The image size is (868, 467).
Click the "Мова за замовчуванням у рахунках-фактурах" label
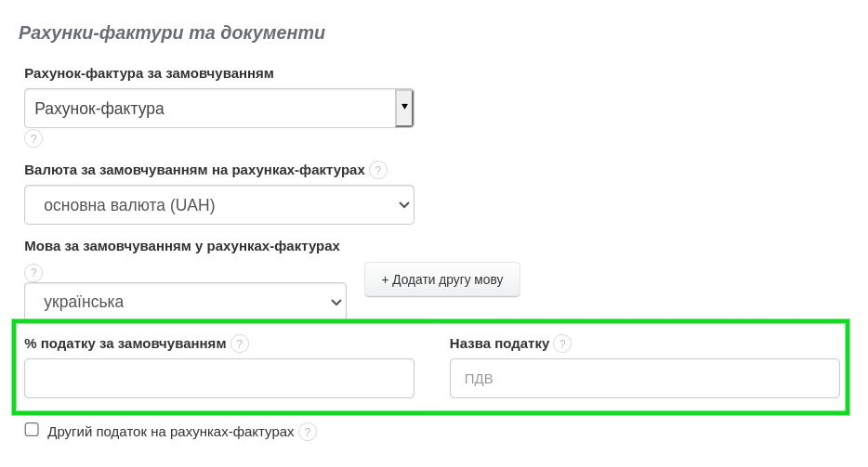pos(182,246)
